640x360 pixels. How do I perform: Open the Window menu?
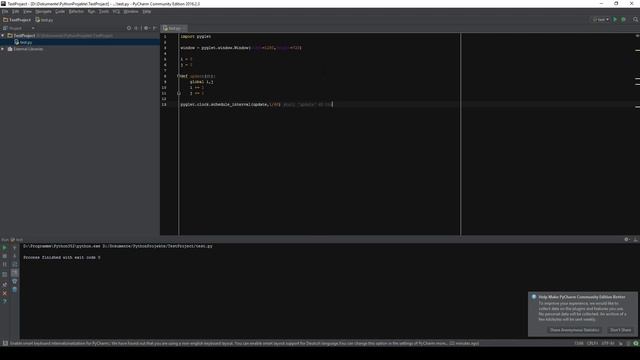(131, 11)
